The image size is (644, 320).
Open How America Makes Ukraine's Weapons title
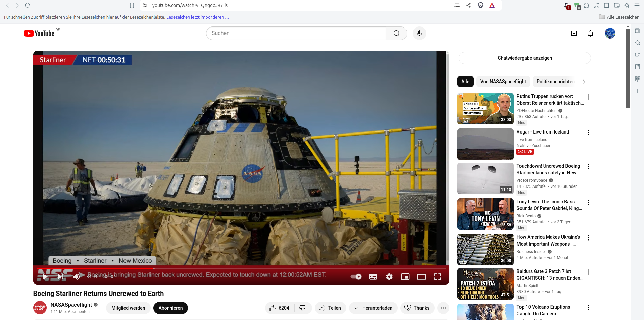548,241
